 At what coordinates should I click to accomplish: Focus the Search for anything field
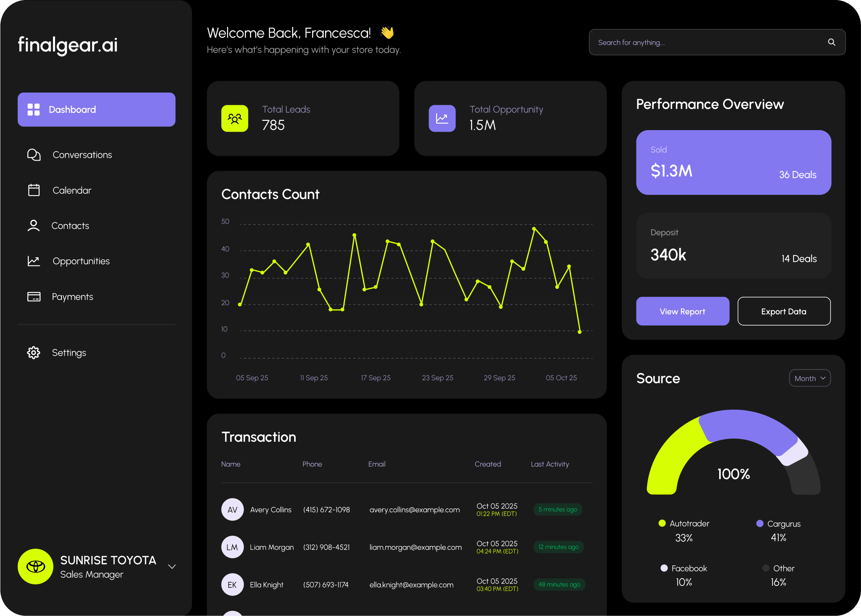pyautogui.click(x=707, y=42)
